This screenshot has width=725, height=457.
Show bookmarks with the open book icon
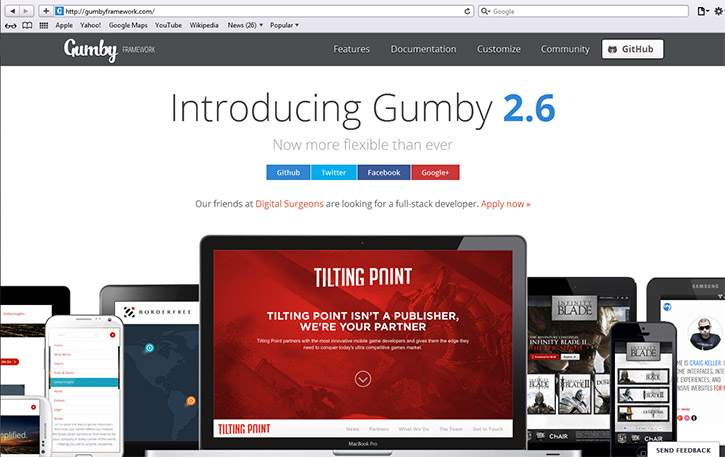coord(27,25)
